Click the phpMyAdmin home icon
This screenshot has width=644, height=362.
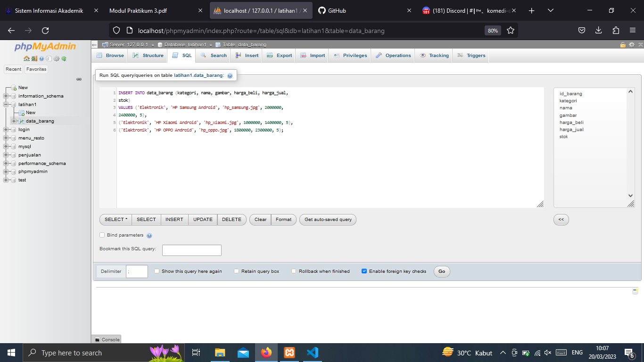26,59
